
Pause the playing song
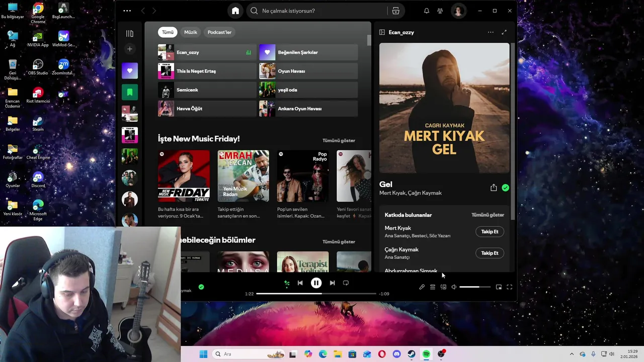point(316,283)
